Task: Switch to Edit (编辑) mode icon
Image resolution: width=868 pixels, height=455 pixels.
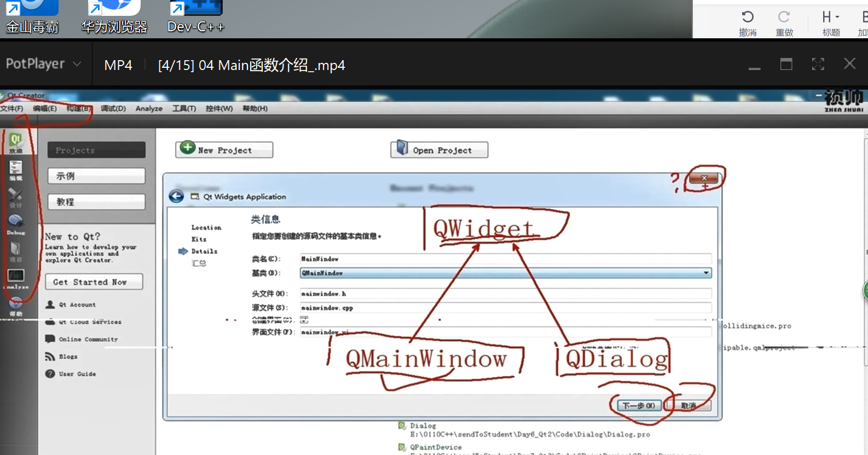Action: coord(16,170)
